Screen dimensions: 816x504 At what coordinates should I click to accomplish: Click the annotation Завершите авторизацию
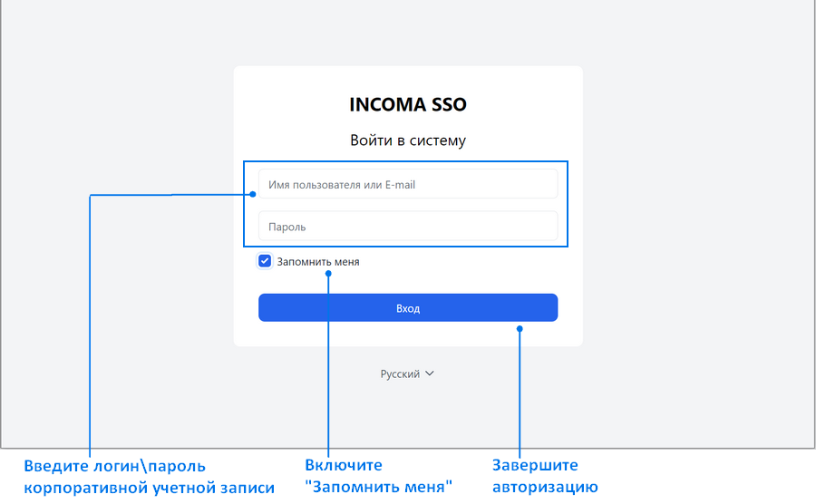click(x=545, y=477)
